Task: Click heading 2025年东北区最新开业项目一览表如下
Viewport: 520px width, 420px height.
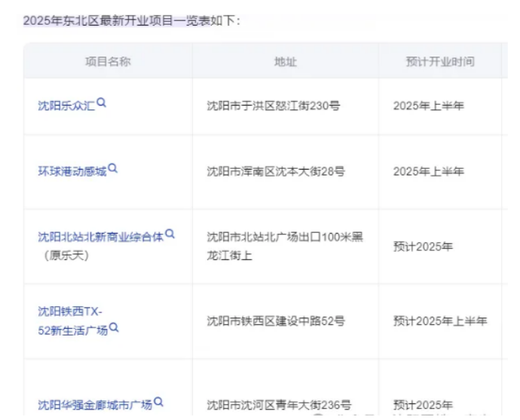Action: point(132,20)
